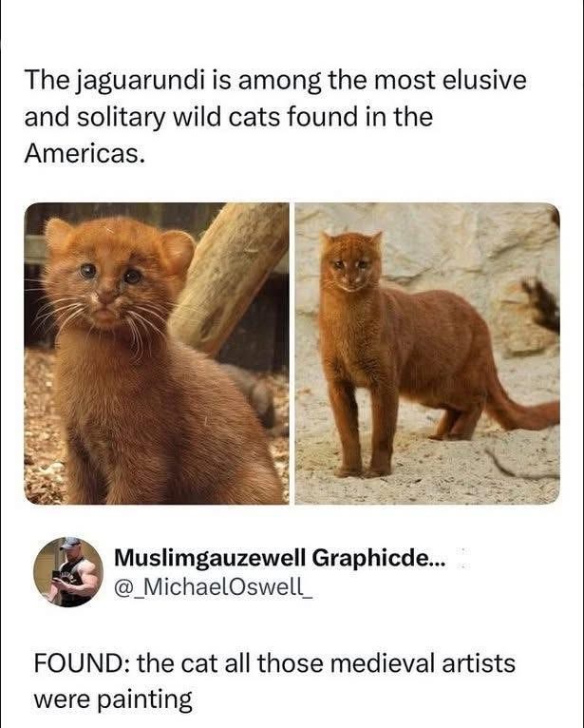Click the word 'Americas.' in caption
This screenshot has width=584, height=728.
click(85, 154)
